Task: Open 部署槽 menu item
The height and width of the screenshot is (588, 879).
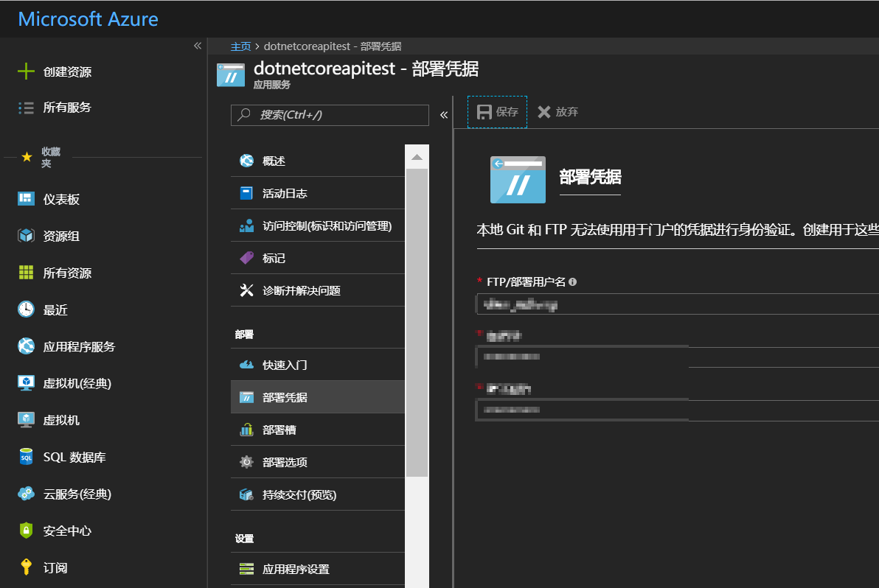Action: coord(318,430)
